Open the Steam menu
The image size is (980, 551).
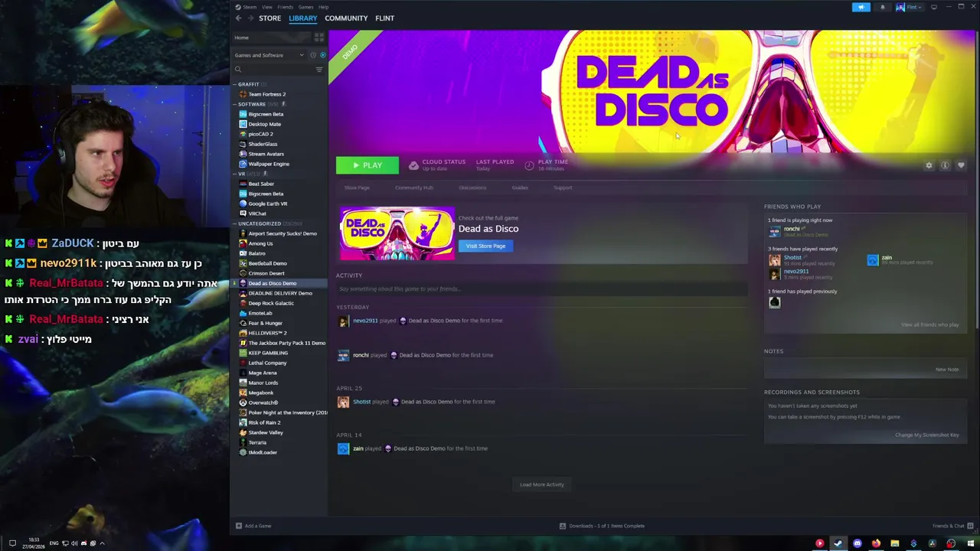pos(250,7)
